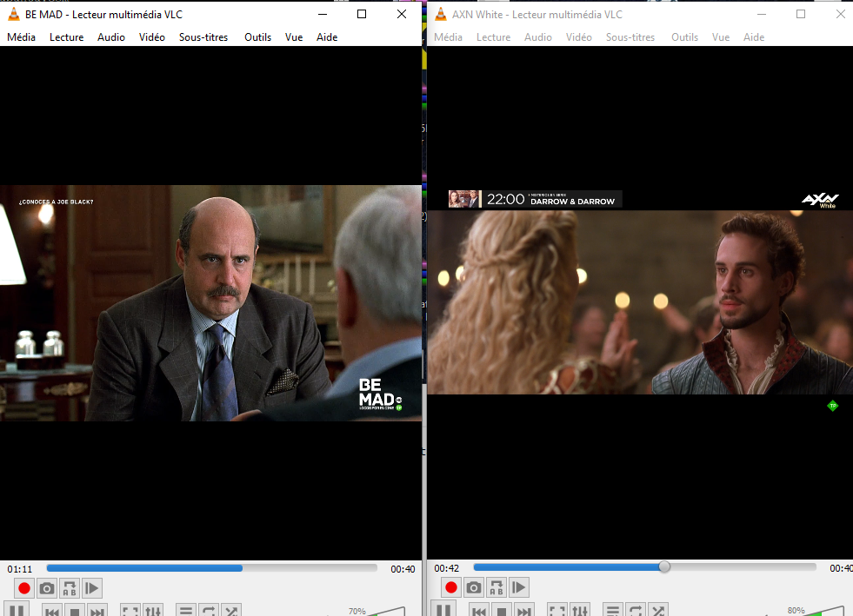
Task: Skip to next media in AXN White window
Action: tap(523, 611)
